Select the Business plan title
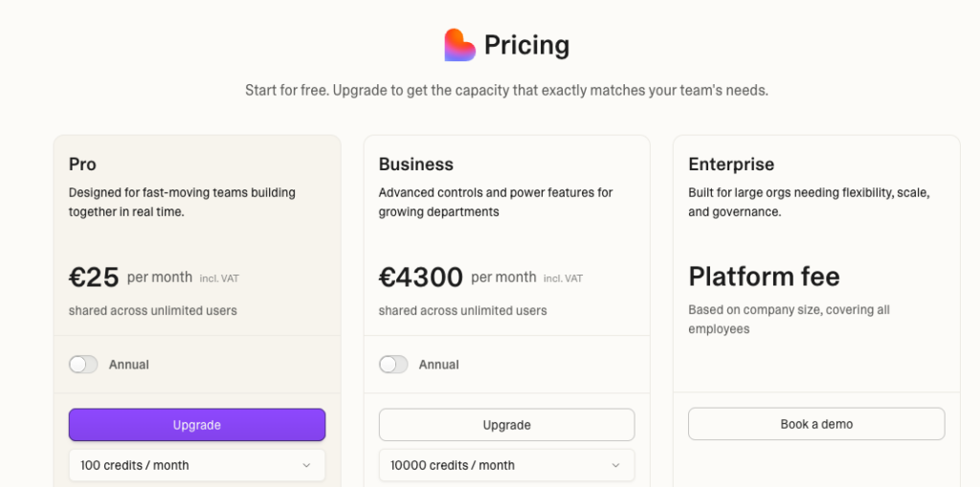This screenshot has width=980, height=487. pos(415,165)
